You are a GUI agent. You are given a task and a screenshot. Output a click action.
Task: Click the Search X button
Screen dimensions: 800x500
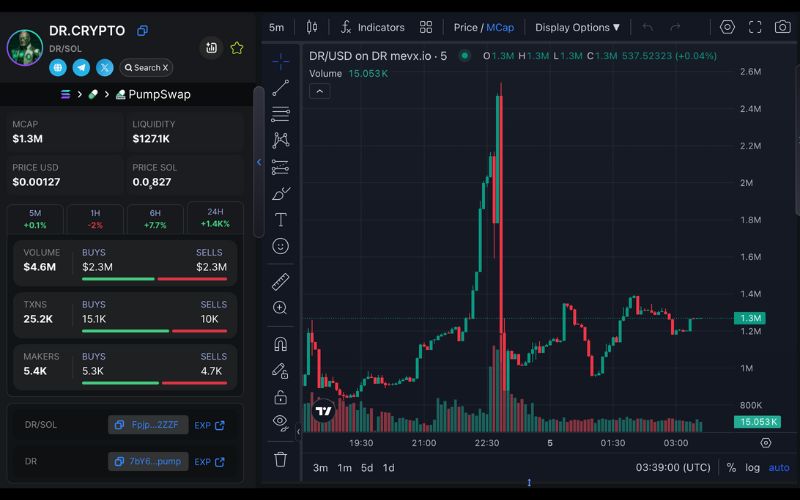(146, 67)
